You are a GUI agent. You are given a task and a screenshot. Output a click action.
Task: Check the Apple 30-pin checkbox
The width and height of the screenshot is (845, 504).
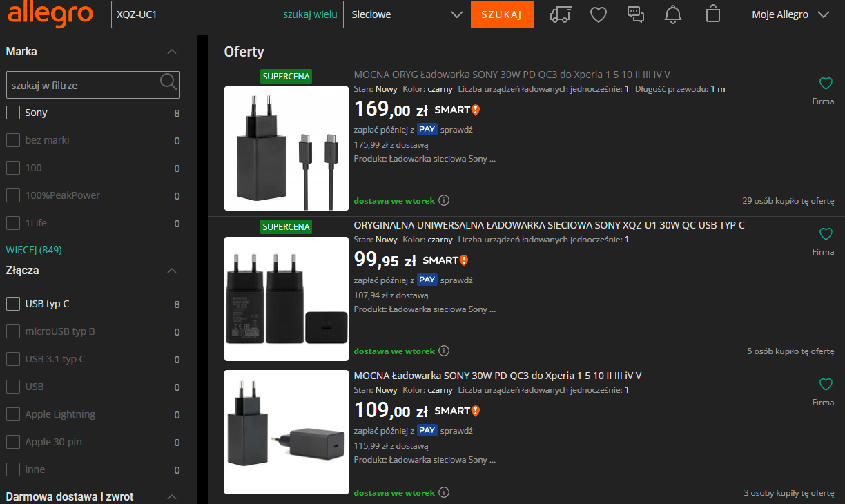[13, 442]
